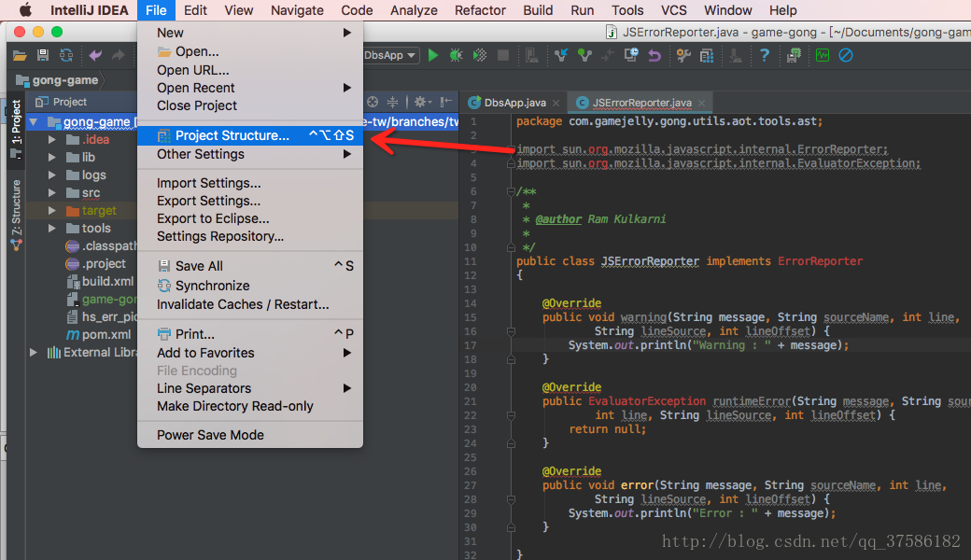Open Project panel gear settings
The width and height of the screenshot is (971, 560).
(x=422, y=102)
